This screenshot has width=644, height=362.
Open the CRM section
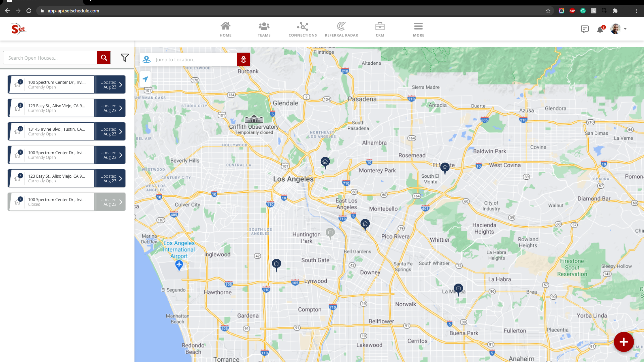coord(380,29)
